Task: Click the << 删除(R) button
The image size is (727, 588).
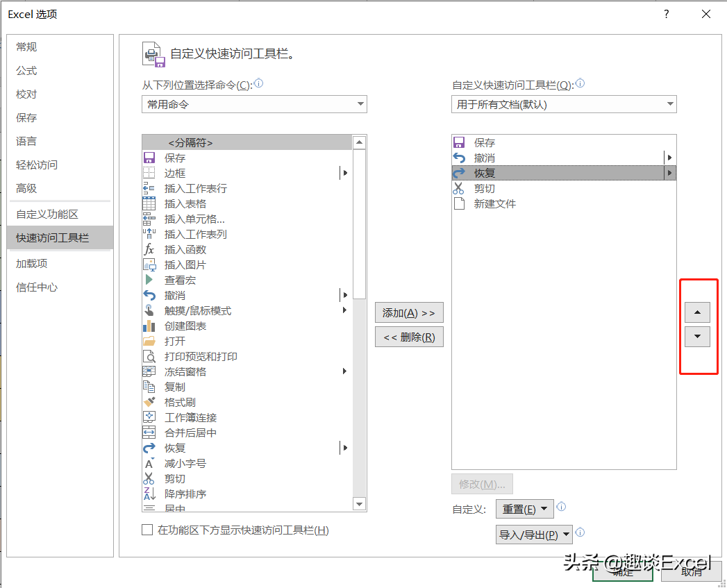Action: point(409,337)
